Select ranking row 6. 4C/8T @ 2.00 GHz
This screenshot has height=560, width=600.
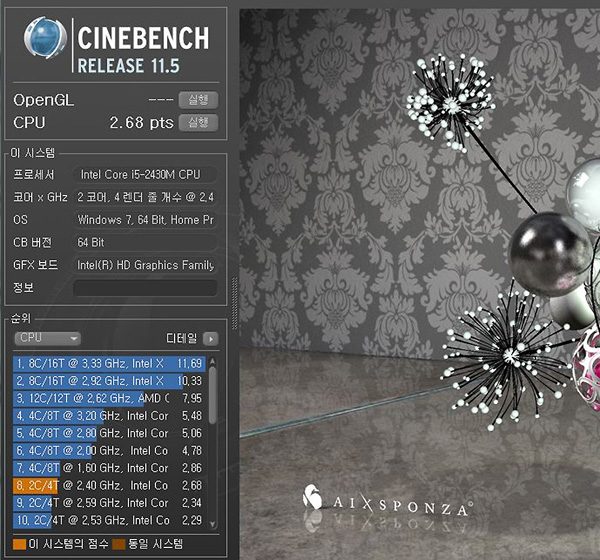[x=109, y=451]
